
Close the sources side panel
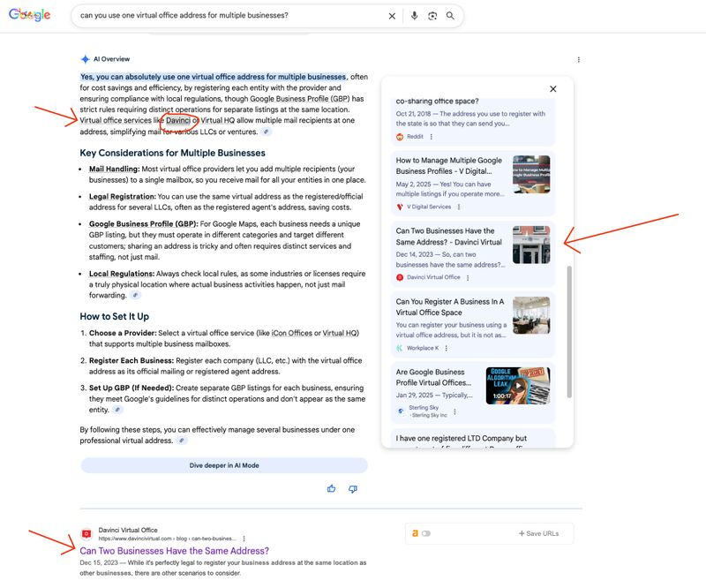(x=552, y=88)
